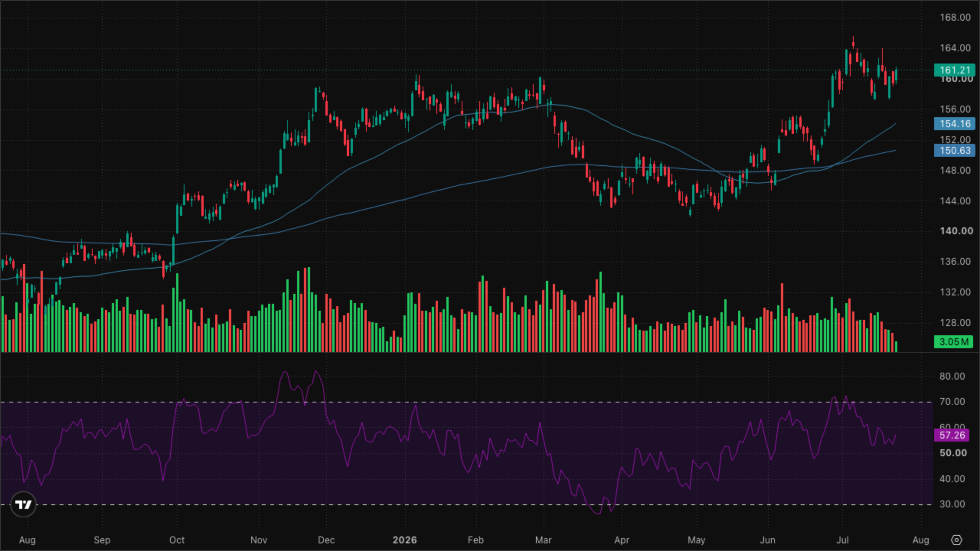
Task: Click the 70.00 RSI overbought level label
Action: 952,401
